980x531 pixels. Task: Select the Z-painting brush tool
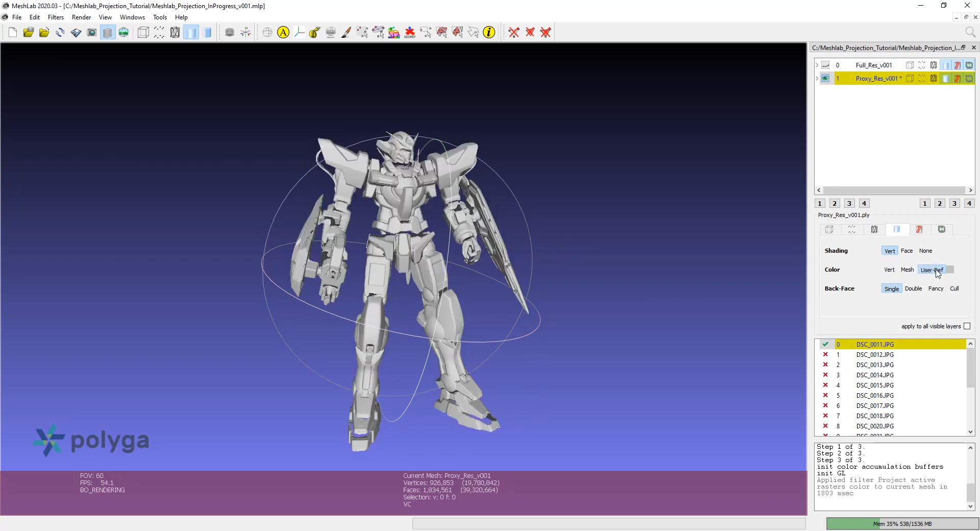[346, 33]
